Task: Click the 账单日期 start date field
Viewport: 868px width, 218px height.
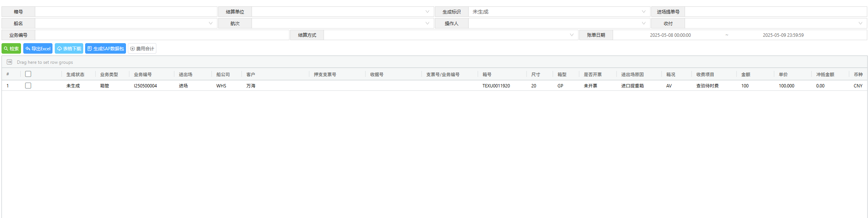Action: coord(670,35)
